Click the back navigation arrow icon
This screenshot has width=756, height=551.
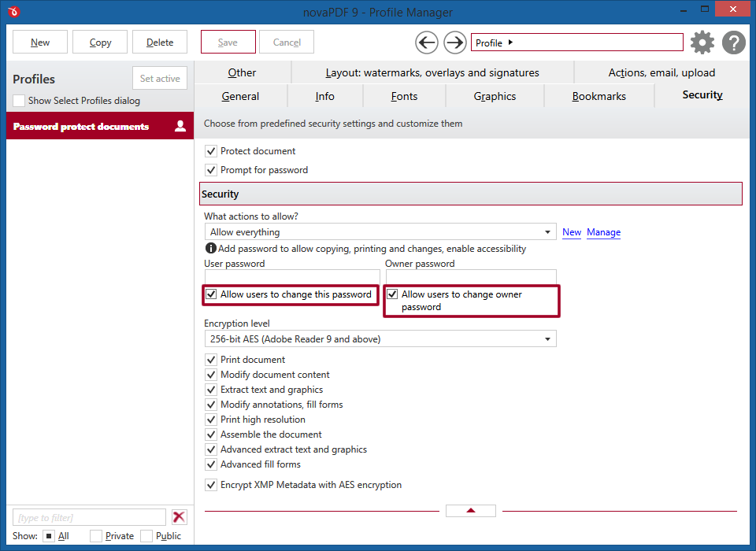pyautogui.click(x=427, y=43)
